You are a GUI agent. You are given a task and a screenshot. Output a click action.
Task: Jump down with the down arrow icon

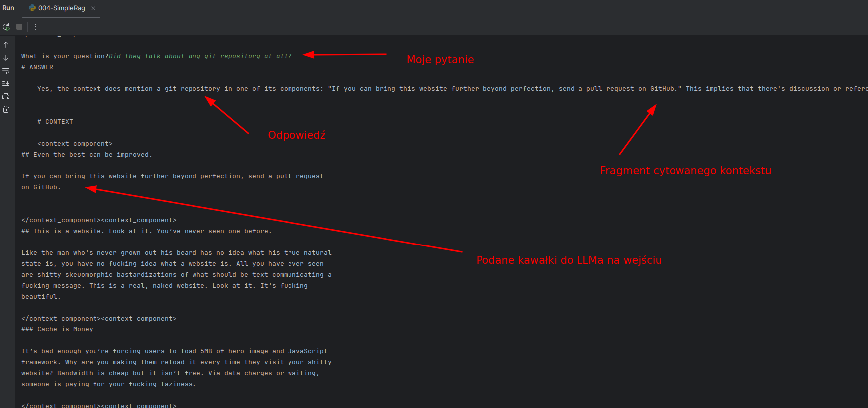[x=6, y=58]
